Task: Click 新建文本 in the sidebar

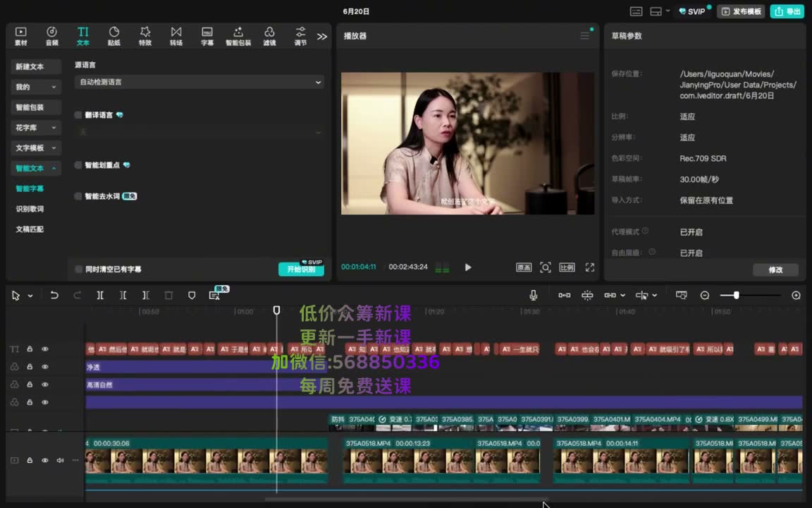Action: click(x=36, y=66)
